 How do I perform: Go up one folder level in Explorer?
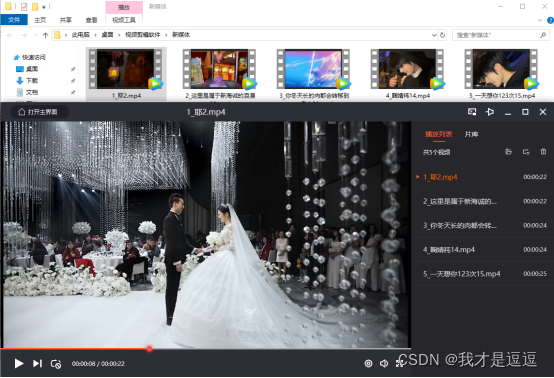[x=45, y=35]
